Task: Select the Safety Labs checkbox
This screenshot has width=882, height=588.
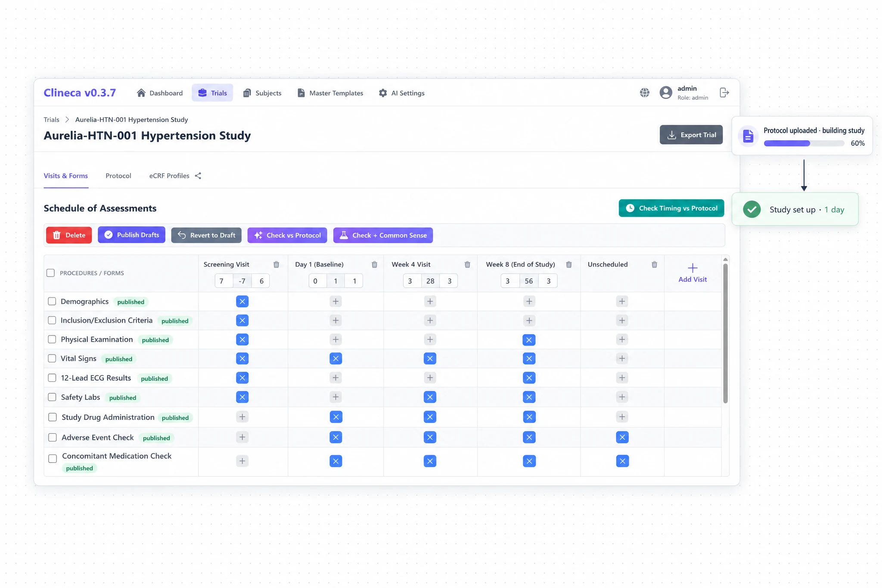Action: [52, 397]
